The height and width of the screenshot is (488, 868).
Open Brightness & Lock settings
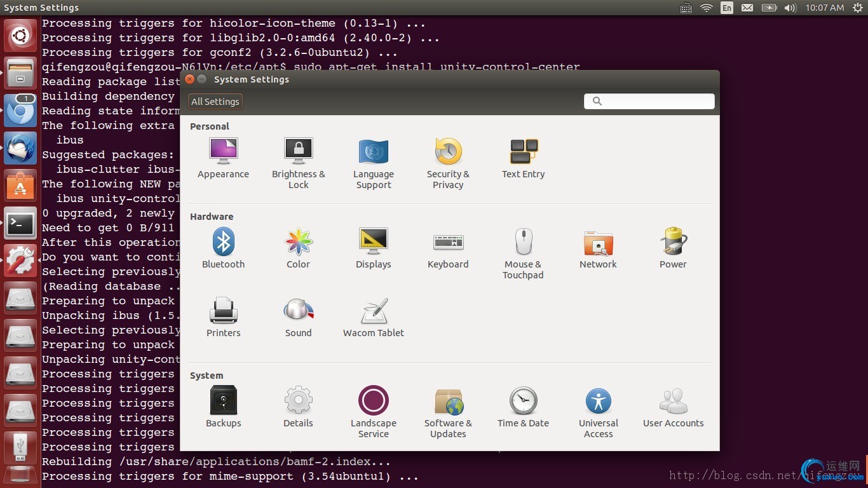point(298,164)
